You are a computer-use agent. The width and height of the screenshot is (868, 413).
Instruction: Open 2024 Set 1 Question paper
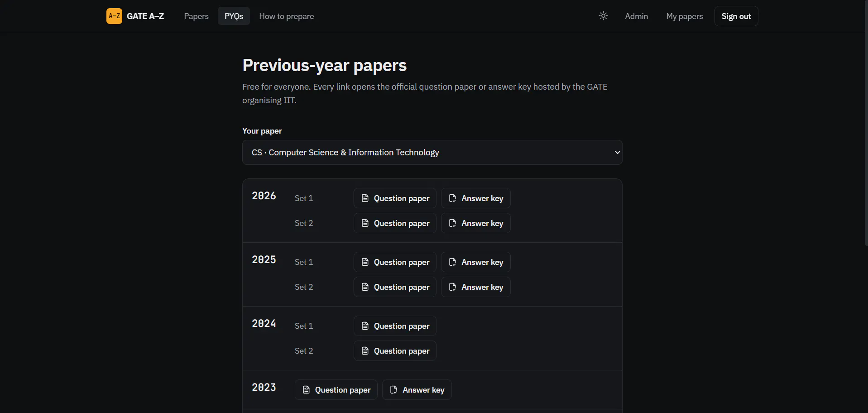point(394,326)
